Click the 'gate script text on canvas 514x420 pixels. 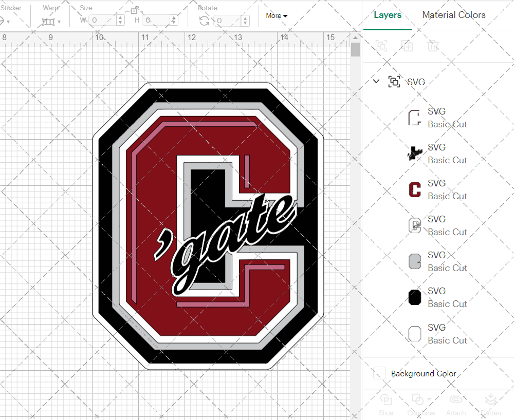point(226,244)
